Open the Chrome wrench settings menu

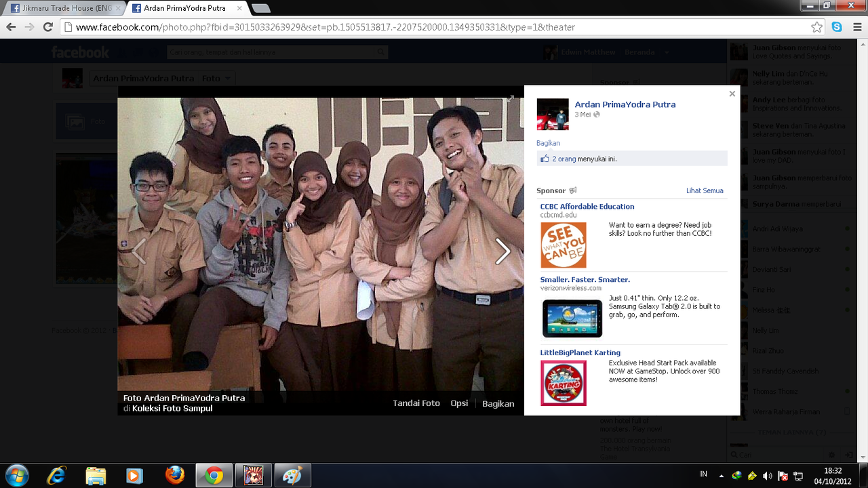click(x=856, y=27)
